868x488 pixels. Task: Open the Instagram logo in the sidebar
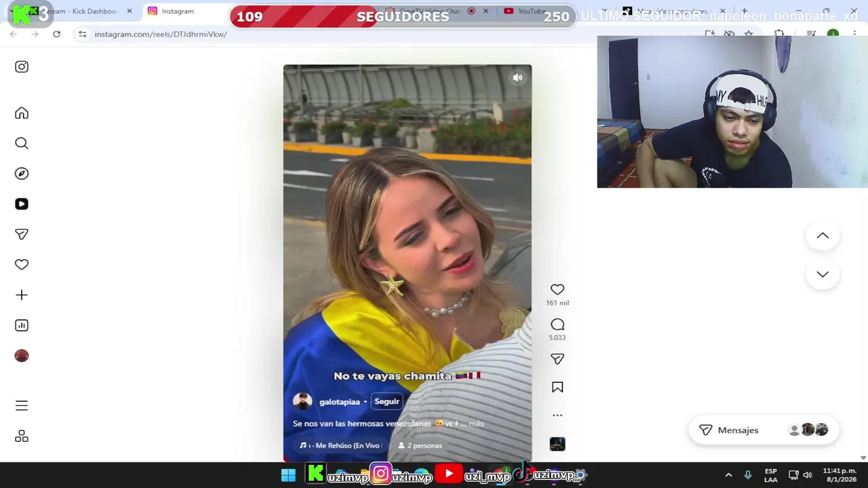pyautogui.click(x=22, y=66)
